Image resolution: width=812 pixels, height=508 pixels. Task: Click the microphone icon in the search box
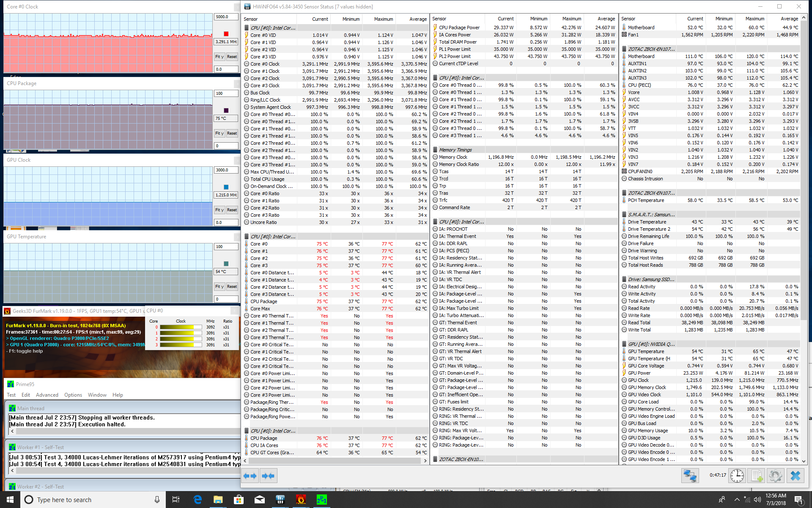[x=157, y=500]
